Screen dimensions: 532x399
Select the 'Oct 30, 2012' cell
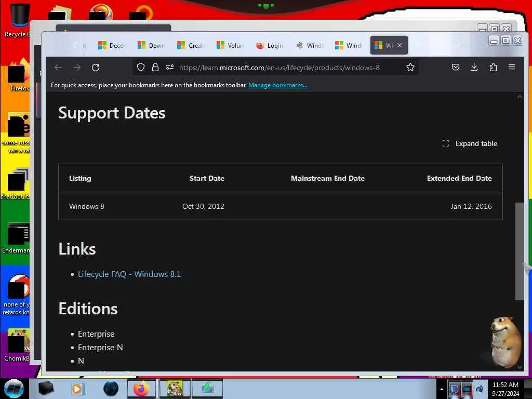[203, 206]
